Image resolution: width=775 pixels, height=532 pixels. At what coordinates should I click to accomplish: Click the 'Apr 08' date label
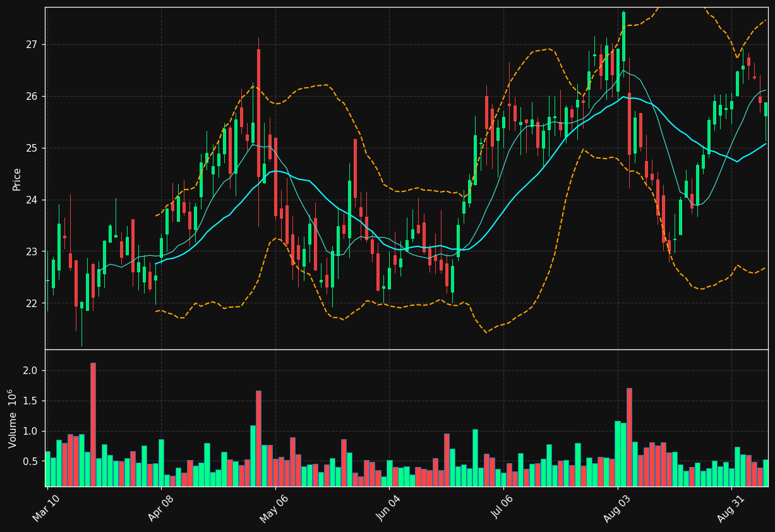[x=160, y=508]
